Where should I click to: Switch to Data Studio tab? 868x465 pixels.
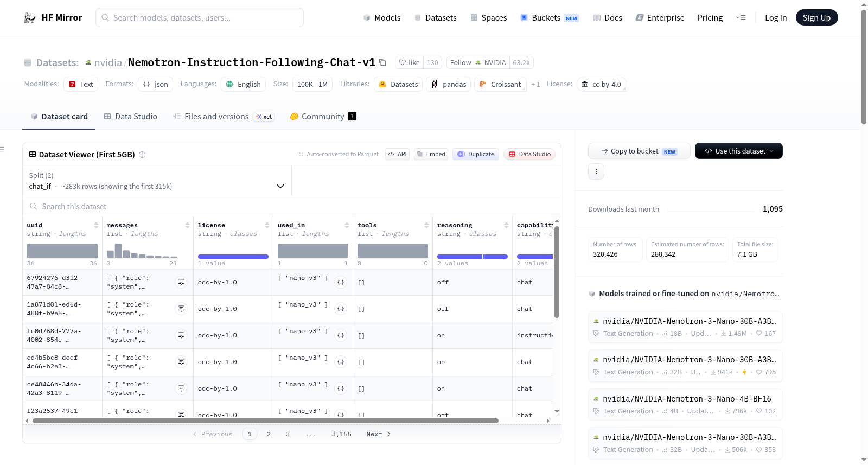131,116
